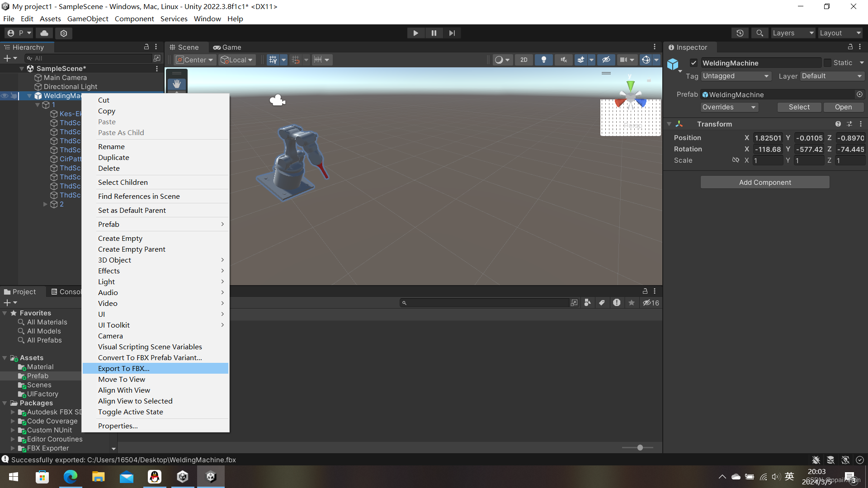Click the Add Component button
This screenshot has height=488, width=868.
tap(765, 182)
